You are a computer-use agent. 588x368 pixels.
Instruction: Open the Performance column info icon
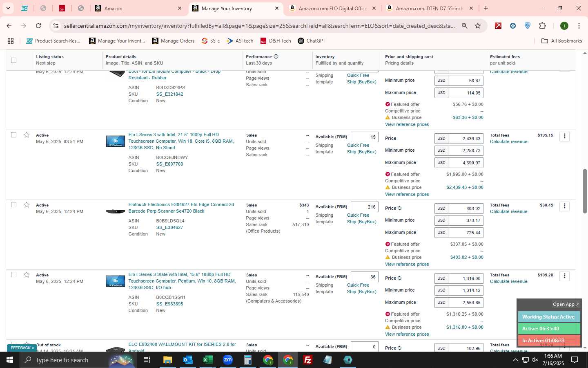coord(276,56)
